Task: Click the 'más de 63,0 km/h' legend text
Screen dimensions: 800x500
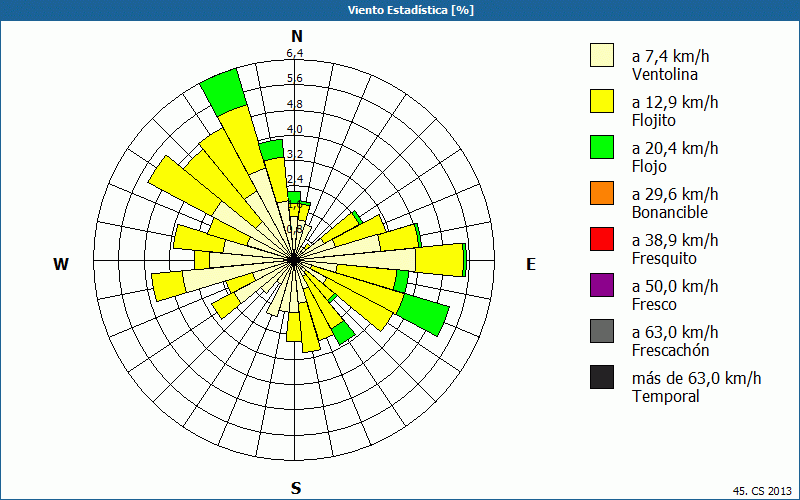Action: tap(696, 378)
